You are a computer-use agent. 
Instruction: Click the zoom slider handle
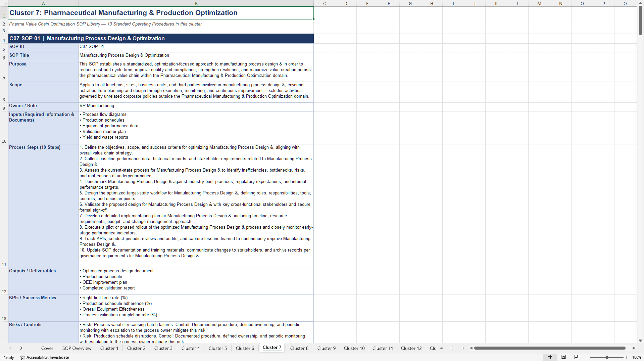[x=607, y=357]
